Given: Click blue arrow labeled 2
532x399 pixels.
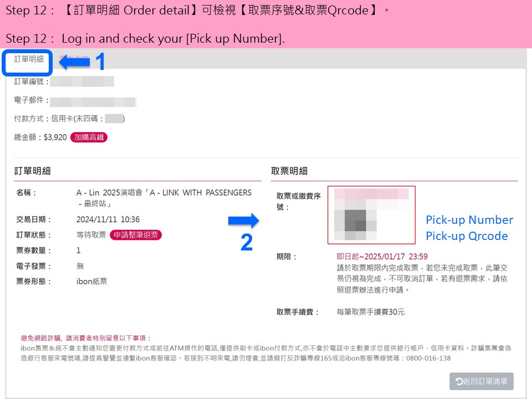Looking at the screenshot, I should click(x=244, y=221).
